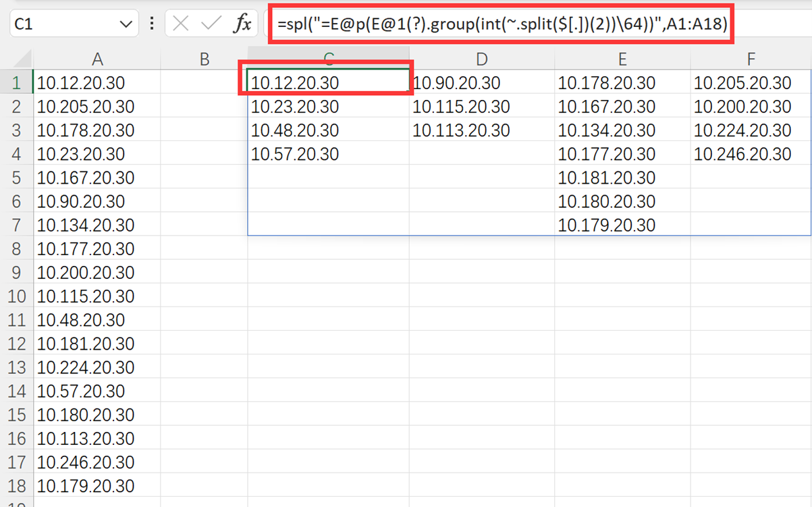The image size is (812, 507).
Task: Click inside the Name Box showing C1
Action: pyautogui.click(x=61, y=24)
